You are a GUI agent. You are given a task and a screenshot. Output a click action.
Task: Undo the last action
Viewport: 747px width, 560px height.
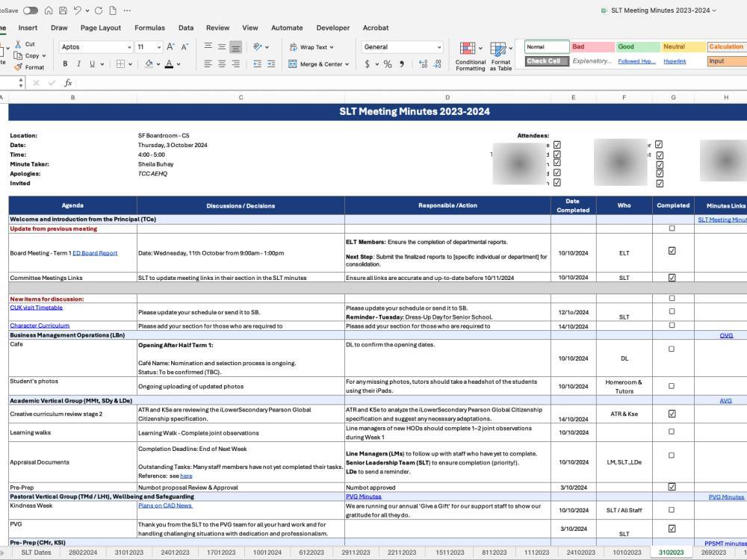pyautogui.click(x=78, y=10)
